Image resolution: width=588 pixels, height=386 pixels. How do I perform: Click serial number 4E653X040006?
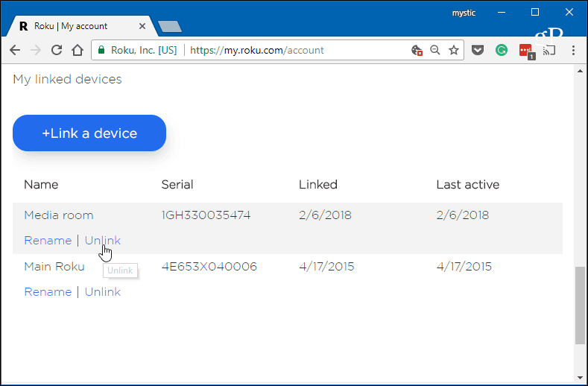pos(209,267)
